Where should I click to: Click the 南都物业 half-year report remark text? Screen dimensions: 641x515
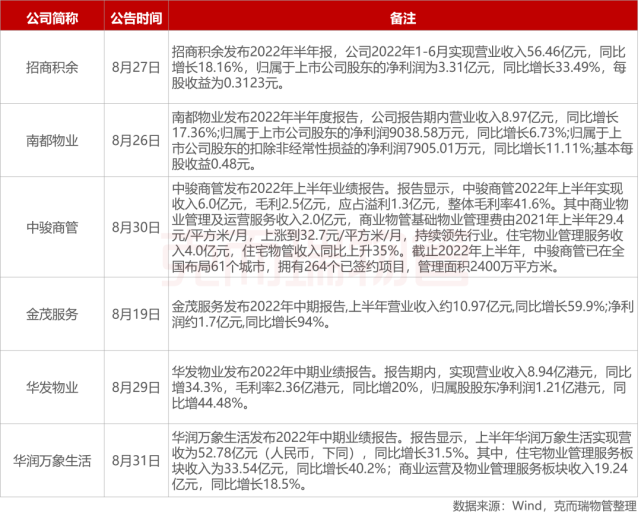click(403, 141)
